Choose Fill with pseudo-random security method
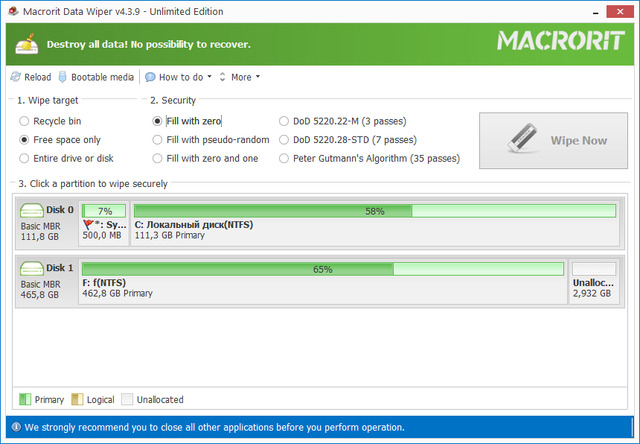The image size is (640, 444). point(157,139)
